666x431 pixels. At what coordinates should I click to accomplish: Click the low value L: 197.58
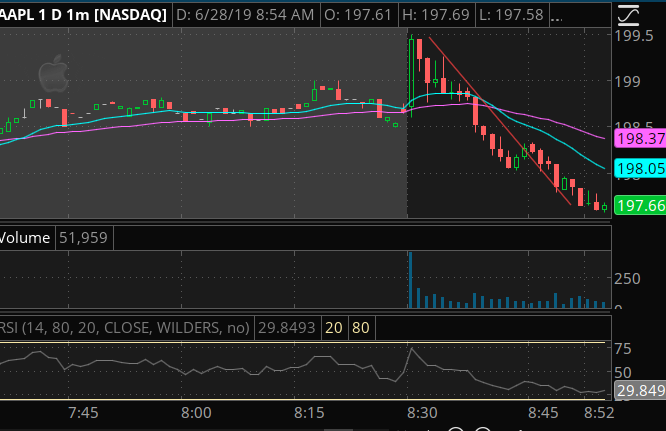click(x=511, y=15)
